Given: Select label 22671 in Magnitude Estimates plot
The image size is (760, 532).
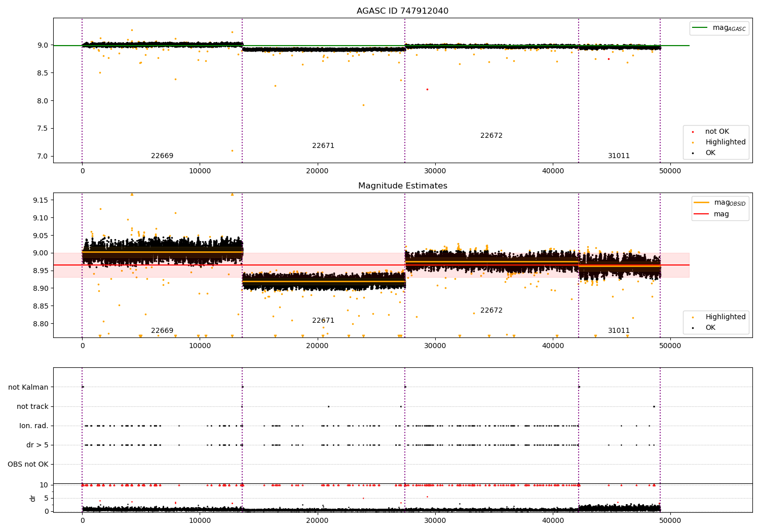Looking at the screenshot, I should pos(323,321).
